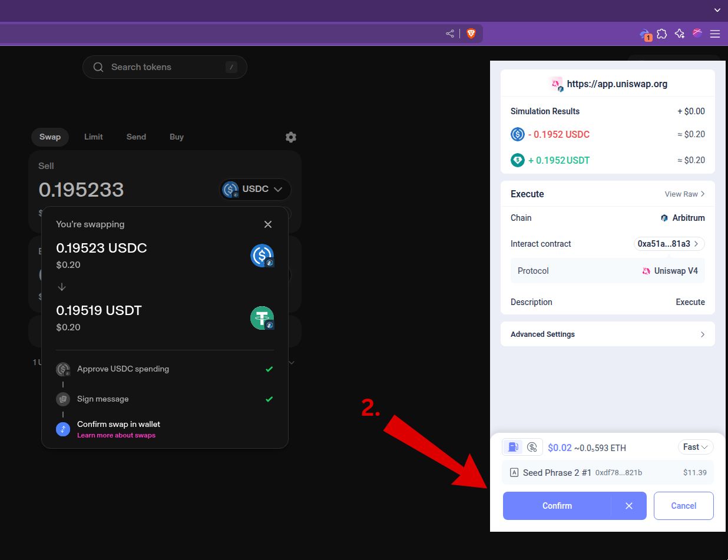Click the USDT token icon in simulation results
Image resolution: width=728 pixels, height=560 pixels.
pyautogui.click(x=517, y=160)
